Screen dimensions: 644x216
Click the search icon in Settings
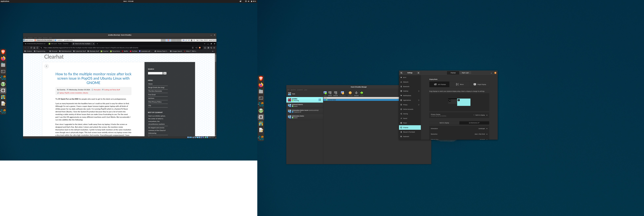tap(402, 73)
